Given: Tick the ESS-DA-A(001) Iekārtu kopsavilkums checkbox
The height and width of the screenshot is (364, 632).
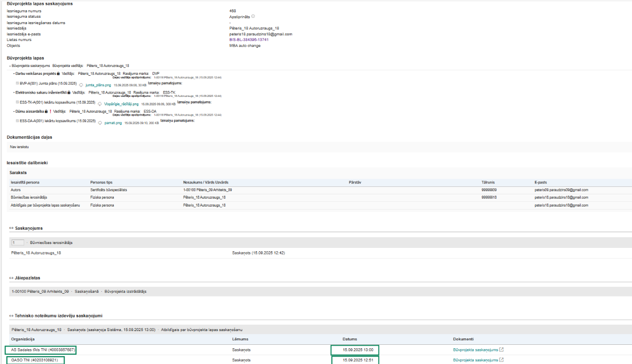Looking at the screenshot, I should [x=18, y=121].
